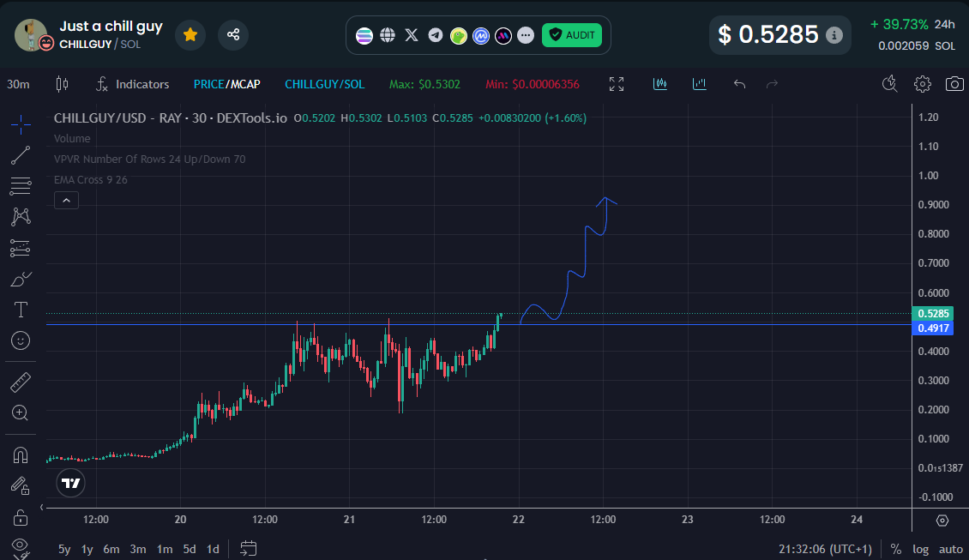
Task: Toggle auto scale
Action: coord(950,549)
